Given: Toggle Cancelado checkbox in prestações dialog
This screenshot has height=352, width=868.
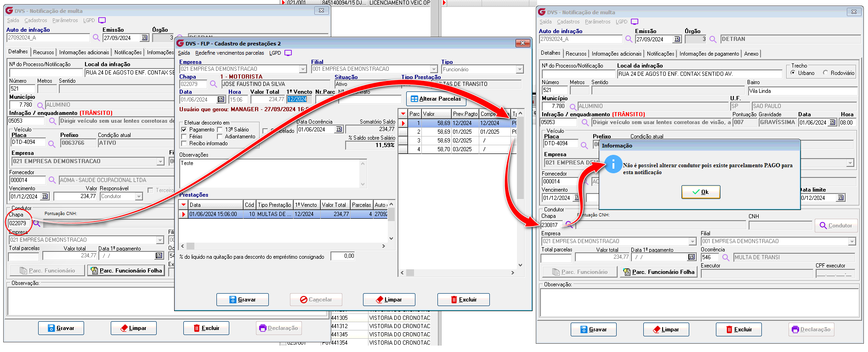Looking at the screenshot, I should 265,131.
